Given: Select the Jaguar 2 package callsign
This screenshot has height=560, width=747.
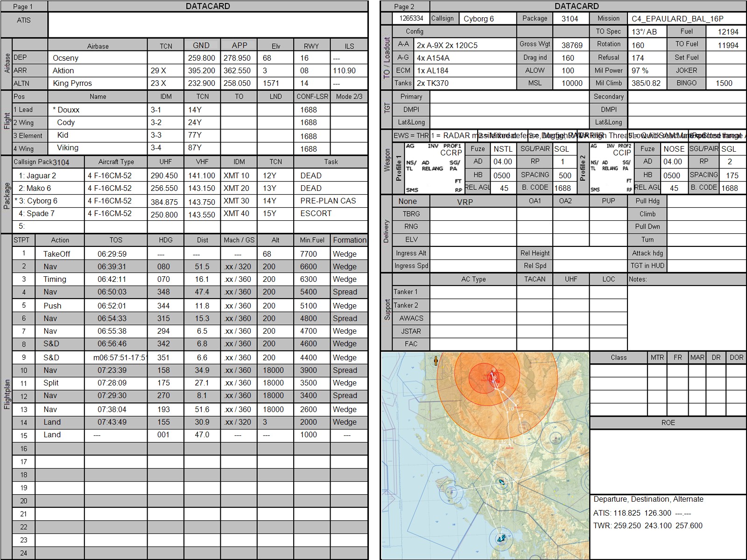Looking at the screenshot, I should pos(37,175).
